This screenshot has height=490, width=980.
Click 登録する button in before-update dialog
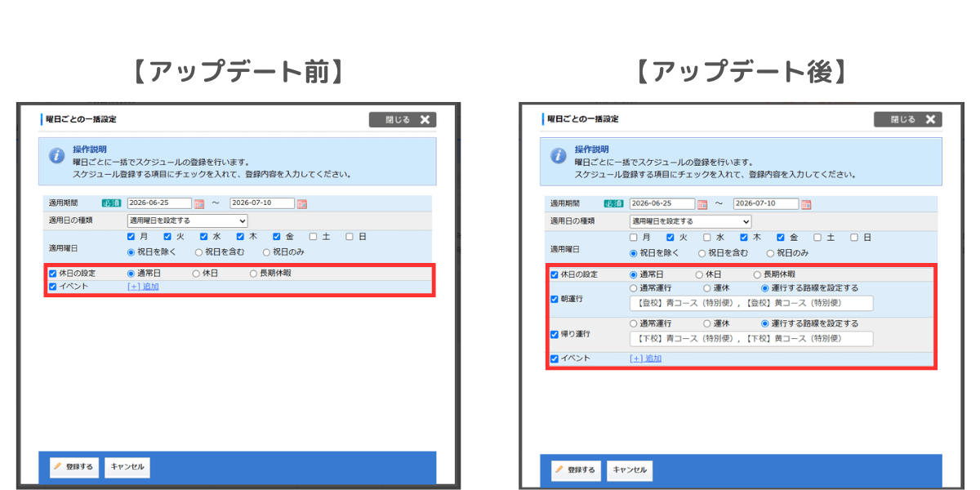(x=73, y=467)
